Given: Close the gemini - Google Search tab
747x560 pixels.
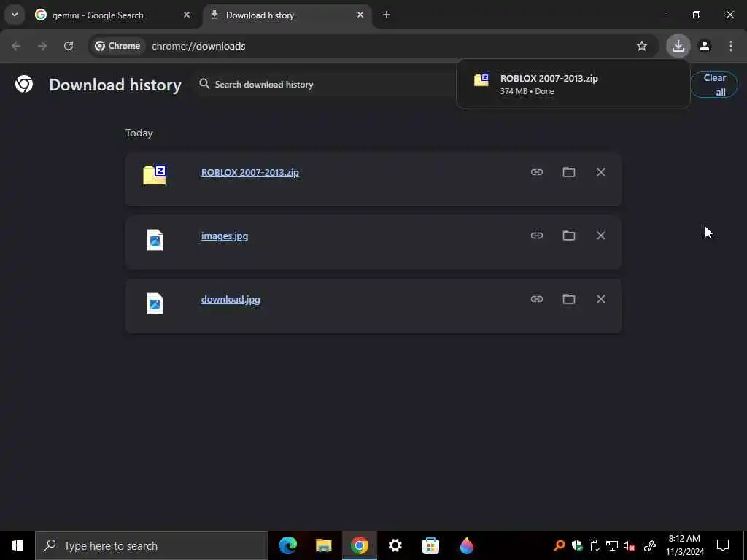Looking at the screenshot, I should 187,15.
